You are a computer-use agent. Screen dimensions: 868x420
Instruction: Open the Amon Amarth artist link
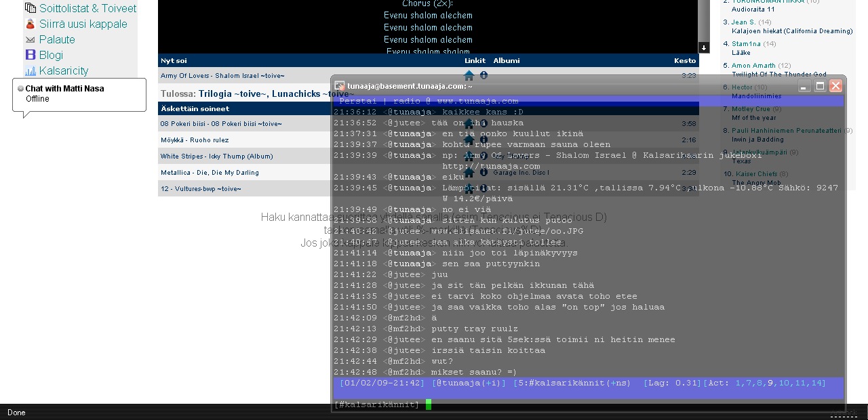click(x=753, y=66)
